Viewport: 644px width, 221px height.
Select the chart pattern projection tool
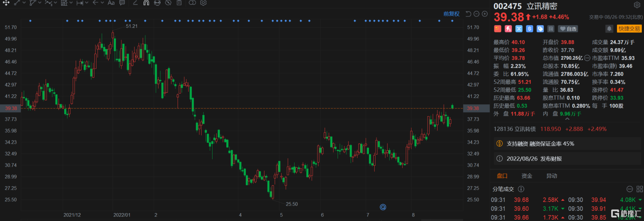click(64, 3)
